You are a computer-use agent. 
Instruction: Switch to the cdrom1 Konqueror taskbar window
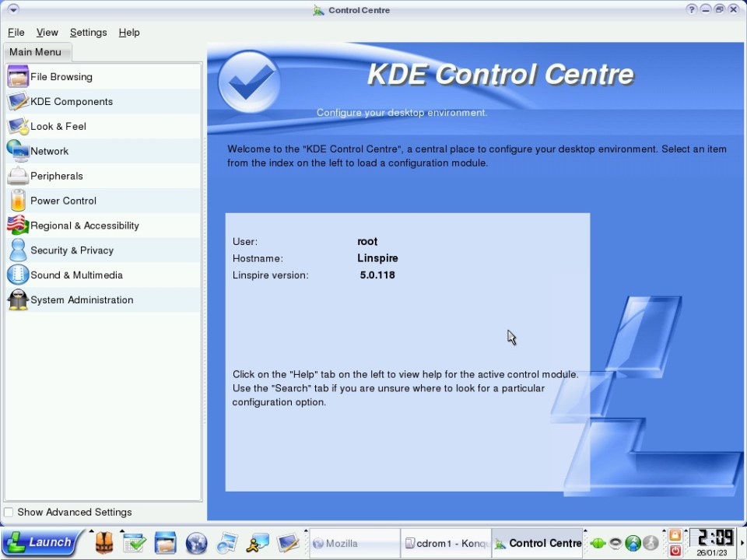[446, 544]
